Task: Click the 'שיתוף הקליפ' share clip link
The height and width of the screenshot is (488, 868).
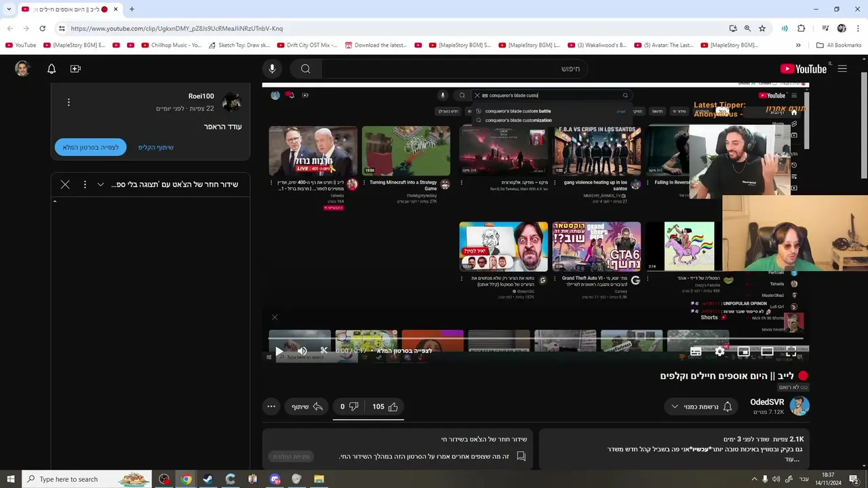Action: [x=156, y=147]
